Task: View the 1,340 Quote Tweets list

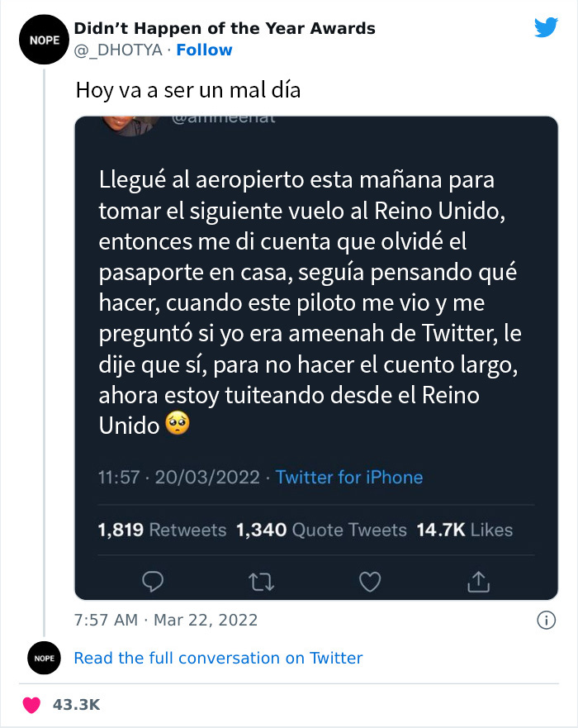Action: 321,530
